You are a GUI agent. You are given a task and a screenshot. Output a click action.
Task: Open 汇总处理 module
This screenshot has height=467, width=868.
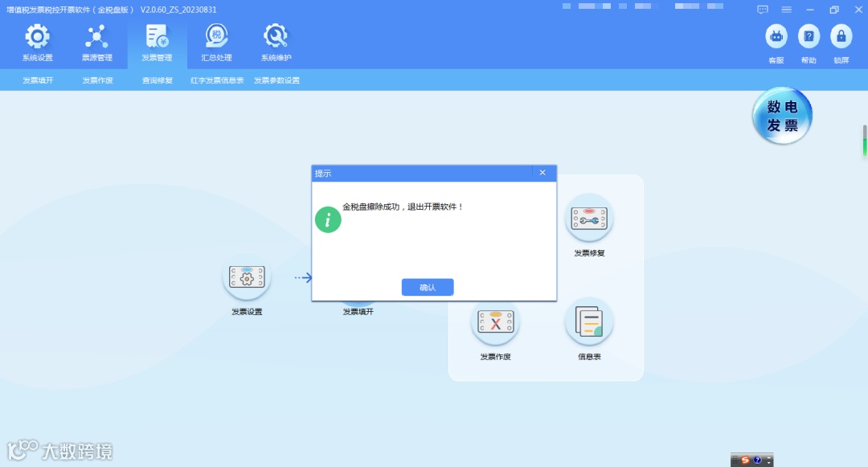(216, 37)
